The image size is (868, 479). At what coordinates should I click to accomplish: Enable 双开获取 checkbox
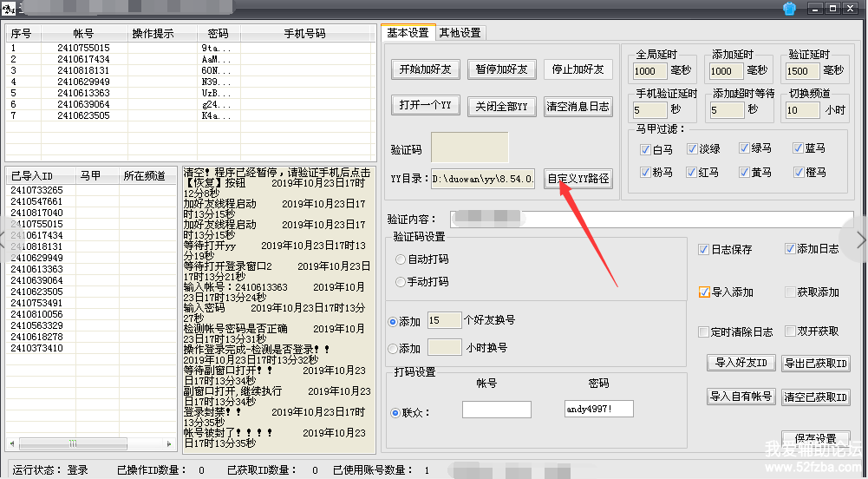pos(790,331)
